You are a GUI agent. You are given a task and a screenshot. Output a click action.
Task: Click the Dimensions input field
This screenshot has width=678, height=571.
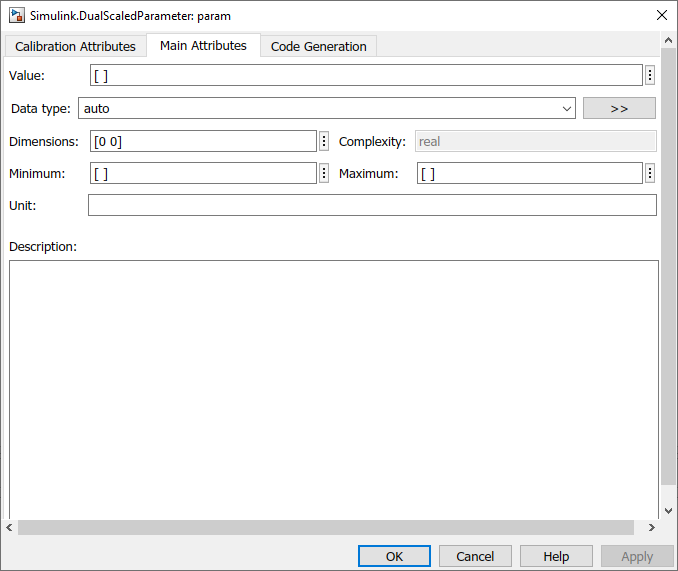click(x=203, y=141)
